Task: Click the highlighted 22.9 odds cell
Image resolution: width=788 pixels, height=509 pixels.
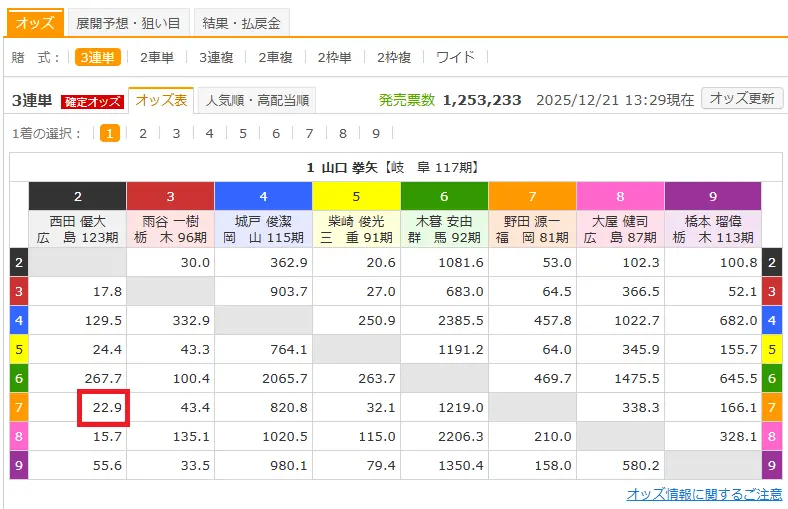Action: pos(103,408)
